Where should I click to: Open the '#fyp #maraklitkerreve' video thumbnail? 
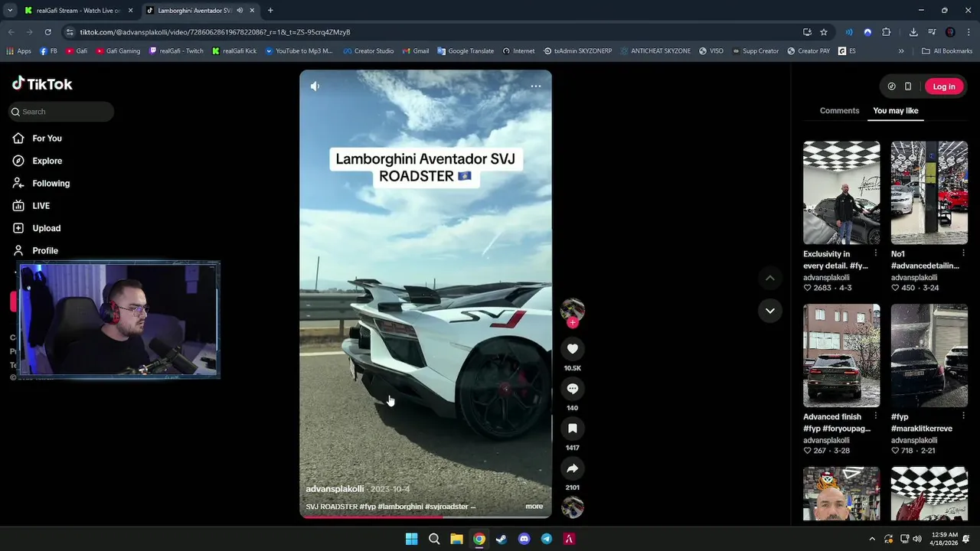[x=929, y=356]
